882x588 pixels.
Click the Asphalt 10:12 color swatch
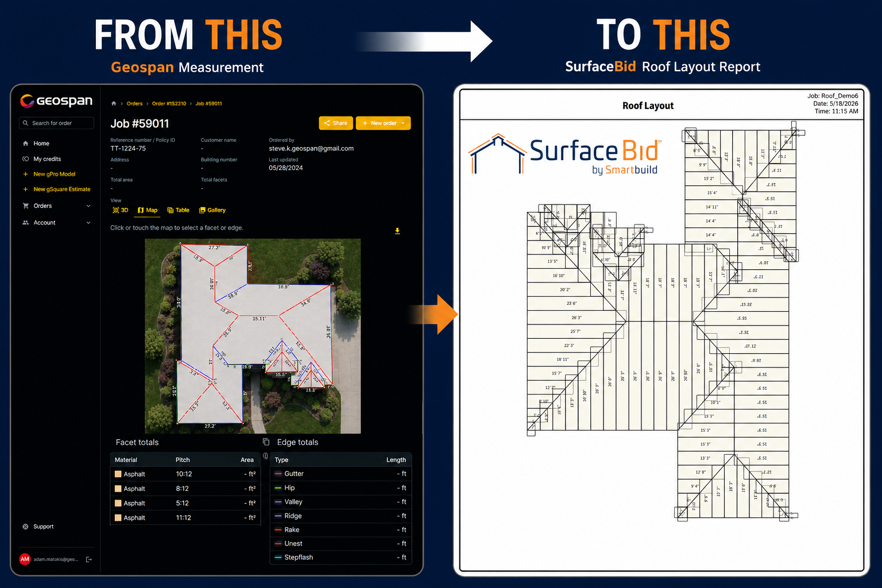tap(118, 474)
